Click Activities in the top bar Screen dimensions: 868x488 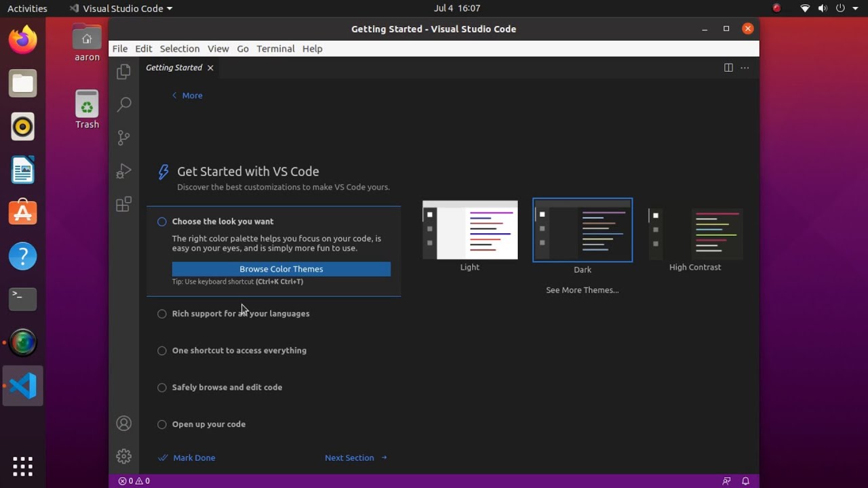[27, 8]
